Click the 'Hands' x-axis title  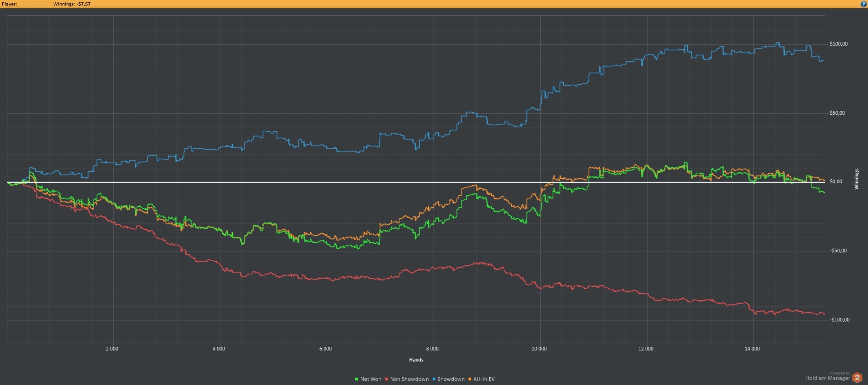[416, 360]
